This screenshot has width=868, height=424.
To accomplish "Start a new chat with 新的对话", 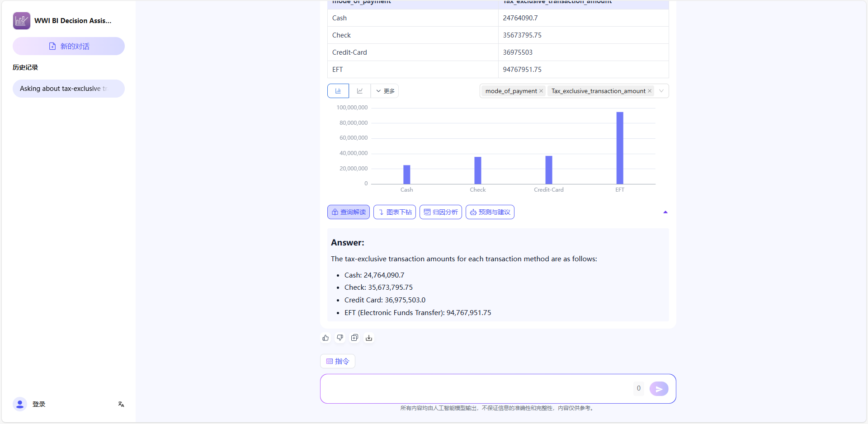I will (69, 46).
